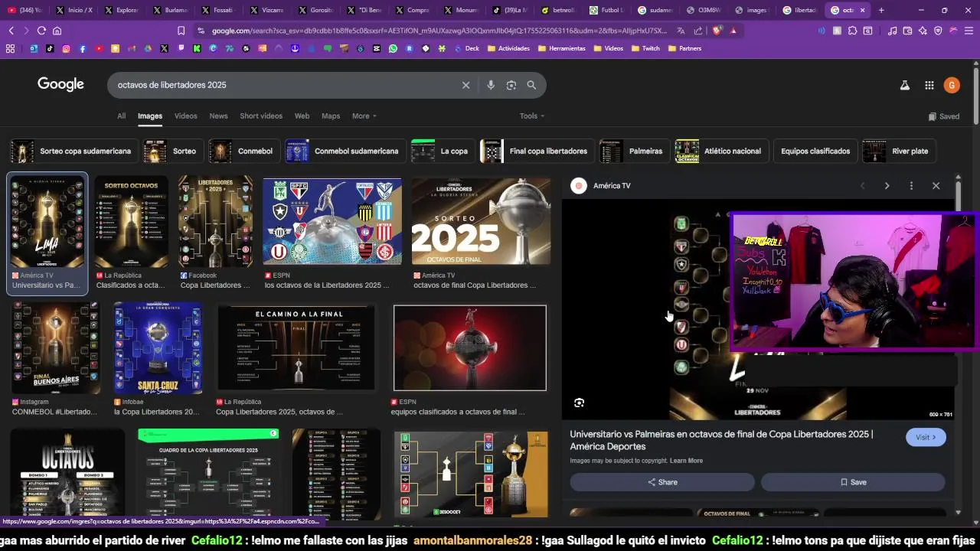
Task: Open the WhatsApp bookmark icon
Action: 393,48
